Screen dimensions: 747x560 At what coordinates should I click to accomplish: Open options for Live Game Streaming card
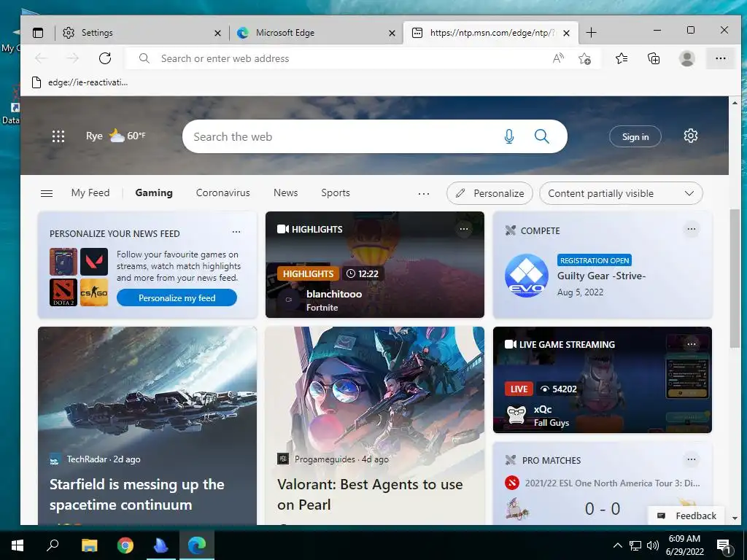(692, 344)
